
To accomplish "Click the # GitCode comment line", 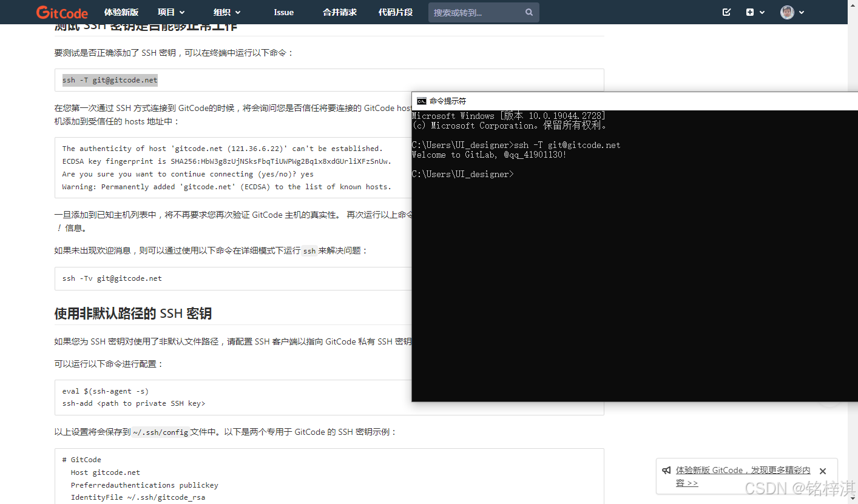I will click(81, 460).
